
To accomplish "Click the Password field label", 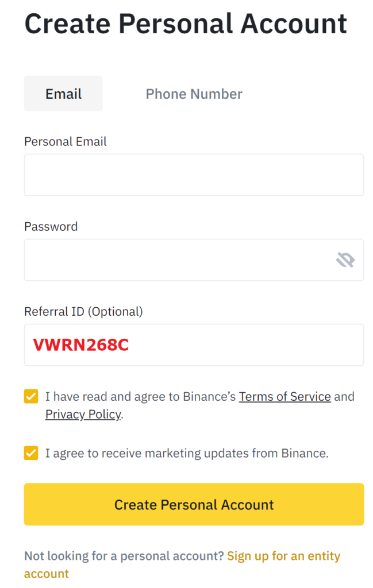I will pos(51,226).
